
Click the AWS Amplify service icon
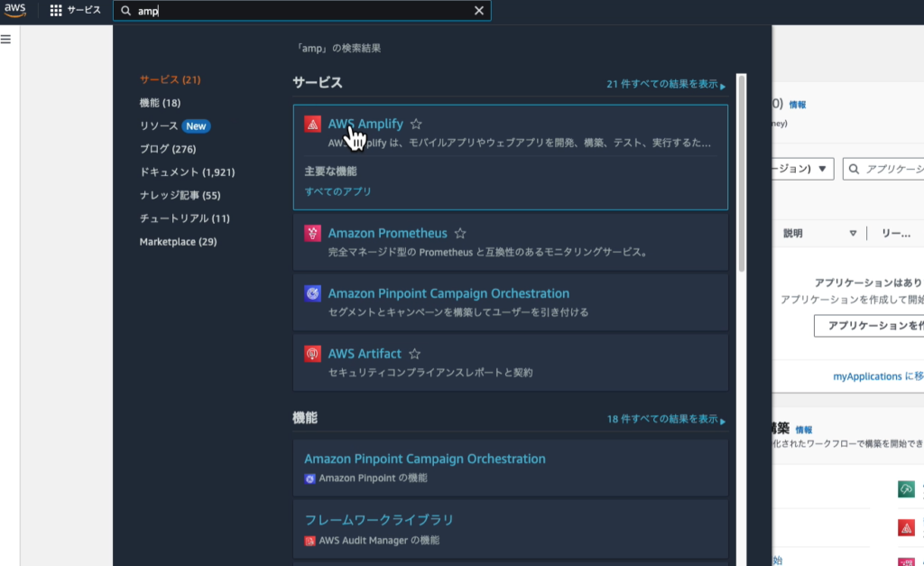(312, 124)
